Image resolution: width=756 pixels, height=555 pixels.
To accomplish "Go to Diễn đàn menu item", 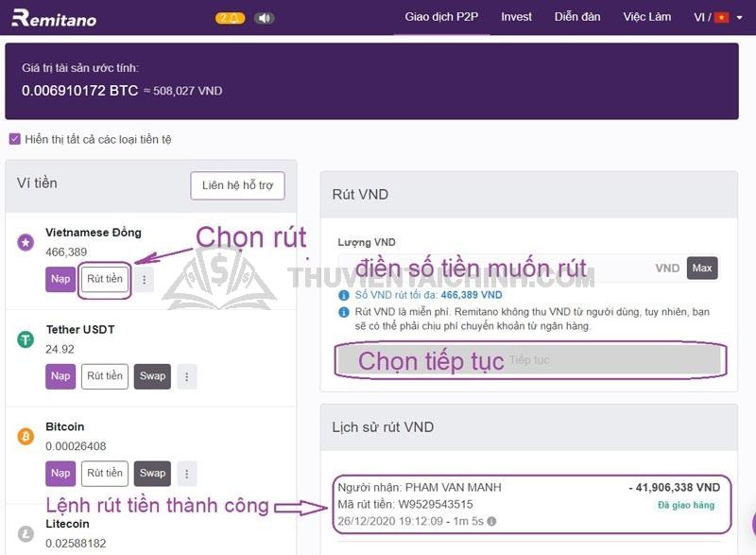I will [x=577, y=17].
